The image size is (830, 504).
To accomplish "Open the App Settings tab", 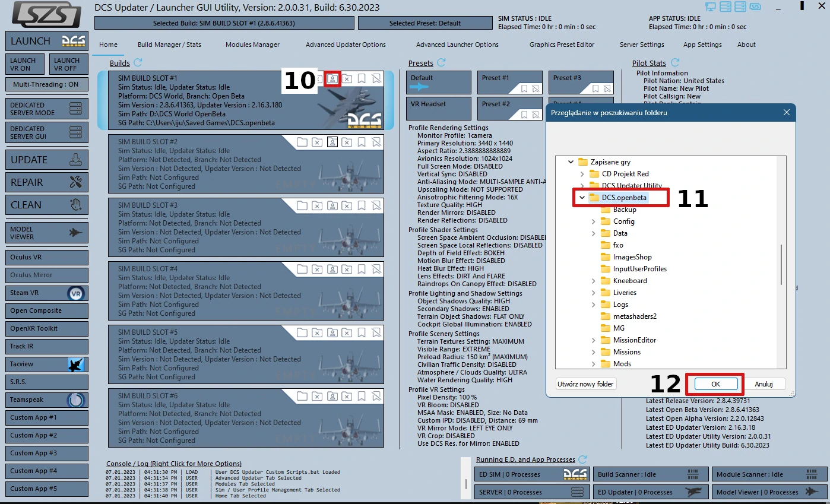I will 702,45.
